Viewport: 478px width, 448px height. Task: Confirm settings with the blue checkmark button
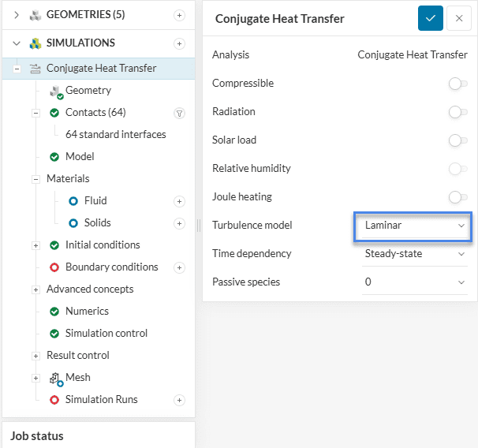click(430, 18)
